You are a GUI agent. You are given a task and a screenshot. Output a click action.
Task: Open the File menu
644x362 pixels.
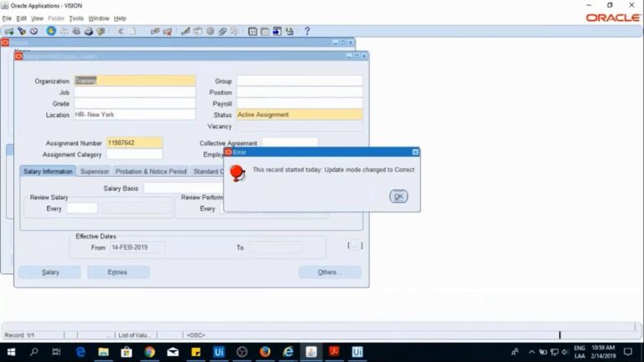pyautogui.click(x=7, y=18)
